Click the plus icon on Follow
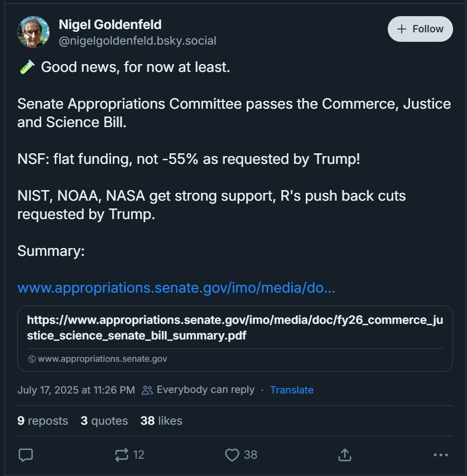 coord(401,29)
